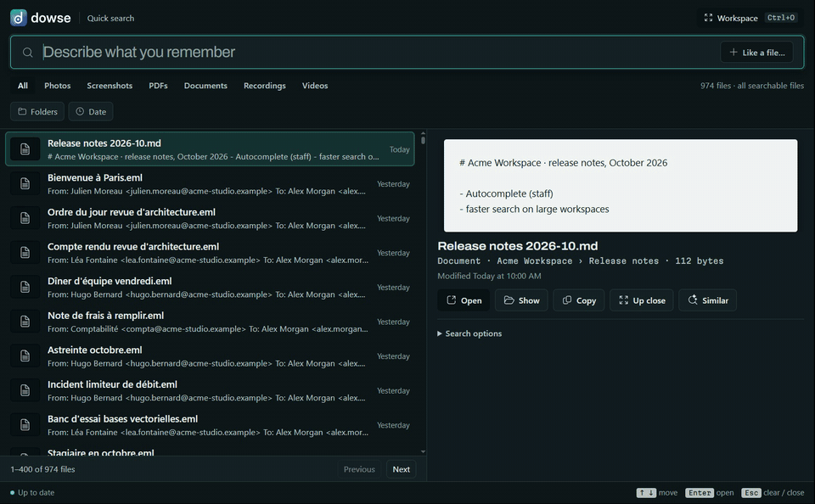The image size is (815, 504).
Task: Click '974 files · all searchable files' text
Action: 752,86
